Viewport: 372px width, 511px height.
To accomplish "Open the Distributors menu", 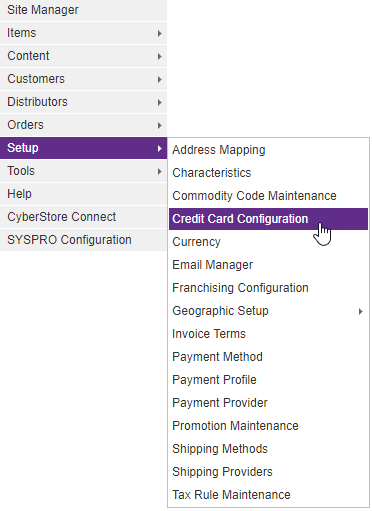I will [x=83, y=102].
